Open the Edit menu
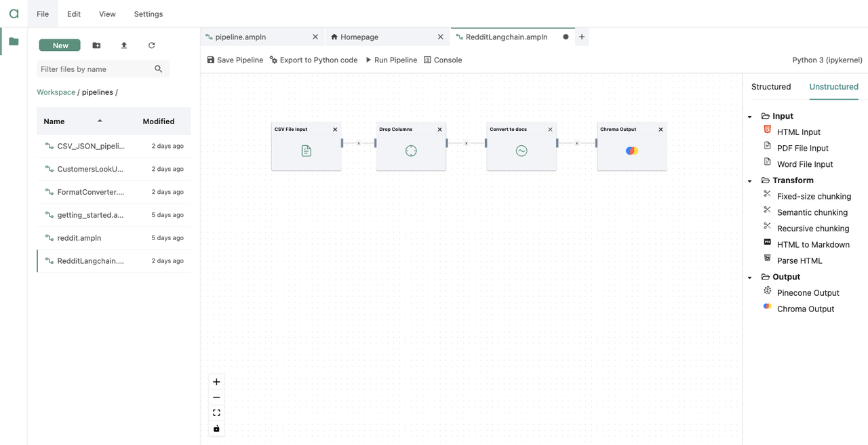 74,14
